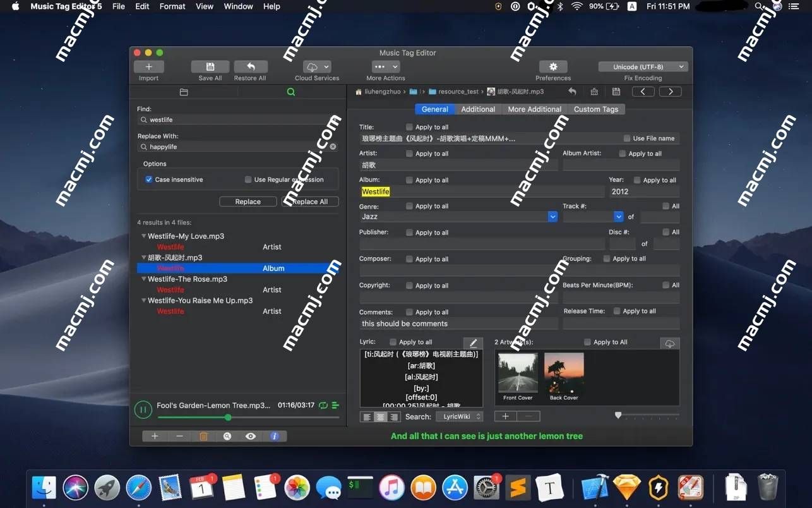Open the Preferences gear icon

pyautogui.click(x=553, y=67)
